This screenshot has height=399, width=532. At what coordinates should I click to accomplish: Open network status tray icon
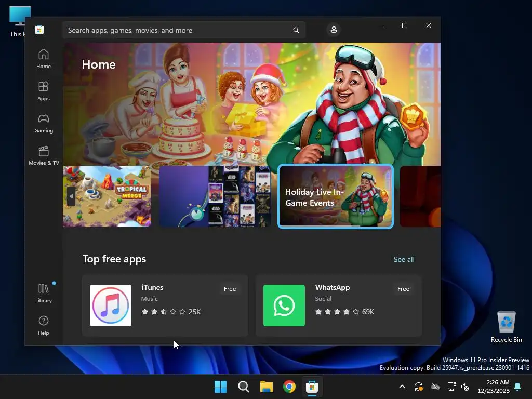pyautogui.click(x=451, y=387)
